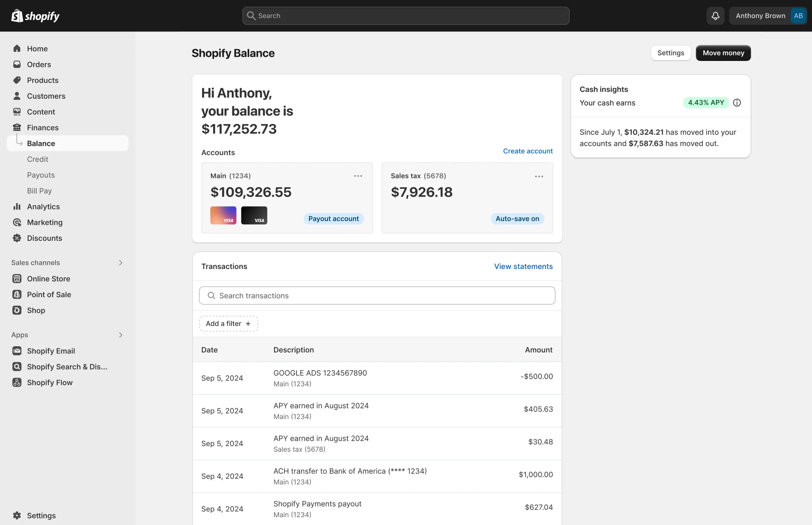Click the Main account balance $109,326.55
812x525 pixels.
[x=251, y=192]
